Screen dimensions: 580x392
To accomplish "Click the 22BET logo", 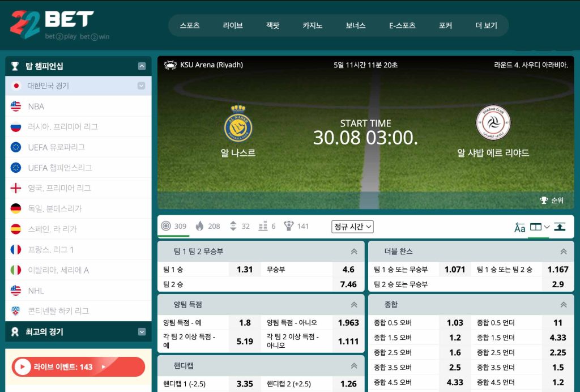I will coord(59,25).
